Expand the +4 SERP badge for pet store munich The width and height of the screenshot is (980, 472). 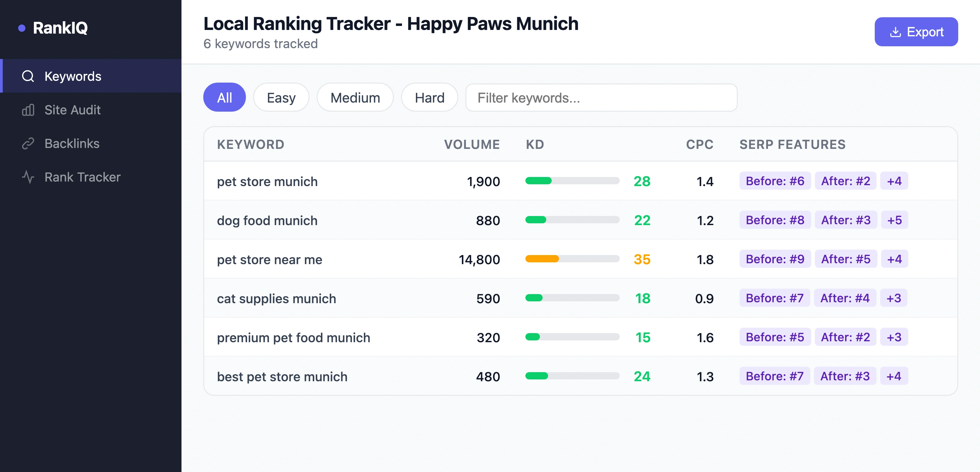coord(894,181)
